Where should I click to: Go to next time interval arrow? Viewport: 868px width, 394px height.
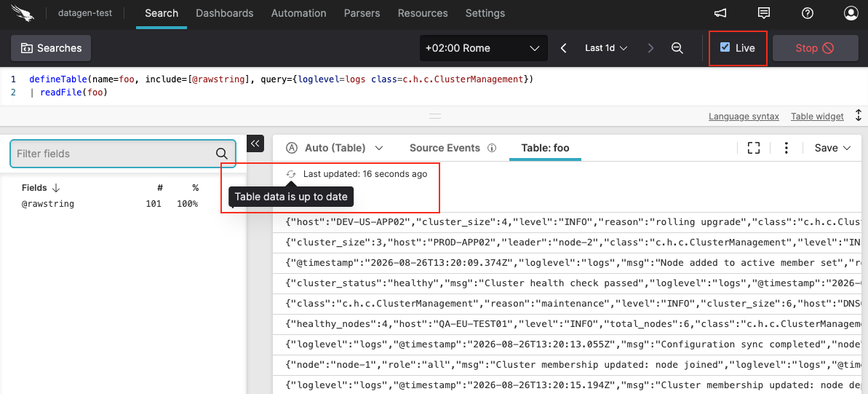[x=650, y=48]
